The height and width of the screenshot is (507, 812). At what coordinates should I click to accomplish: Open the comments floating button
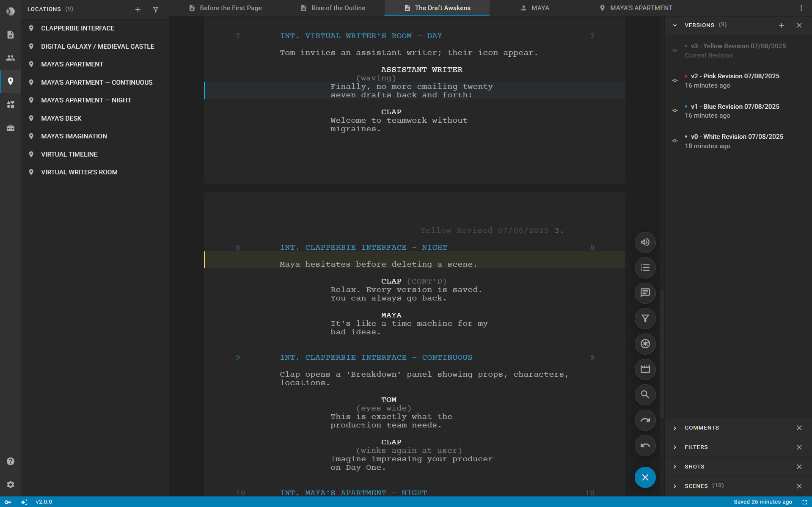(x=645, y=293)
